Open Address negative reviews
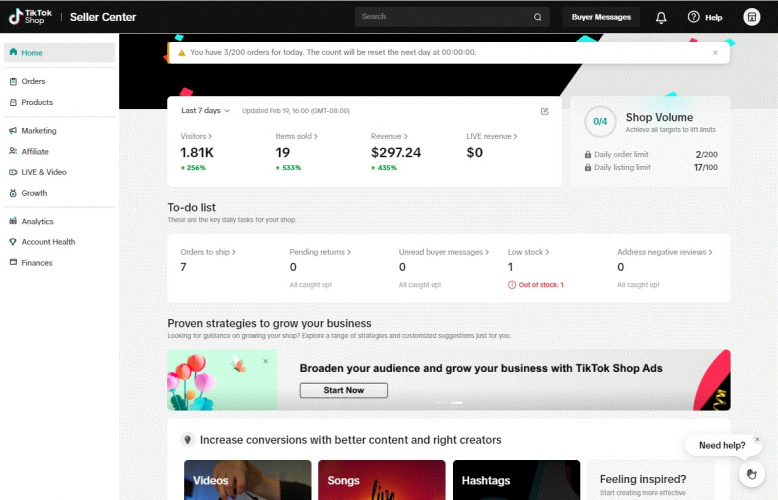778x500 pixels. 665,252
